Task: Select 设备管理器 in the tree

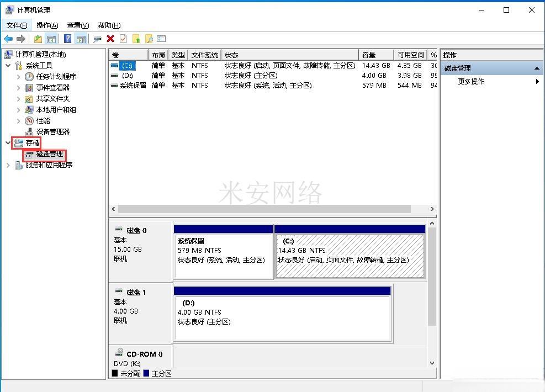Action: click(x=53, y=132)
